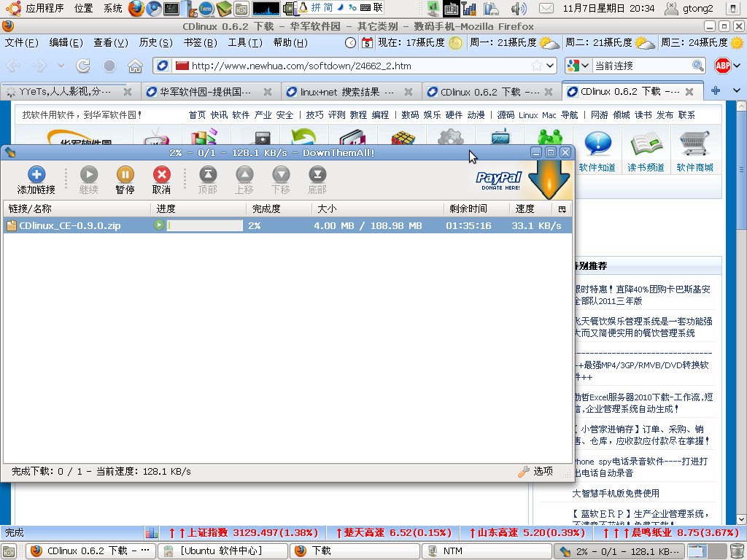The image size is (747, 560).
Task: Click Linux link in site navigation
Action: [x=528, y=114]
